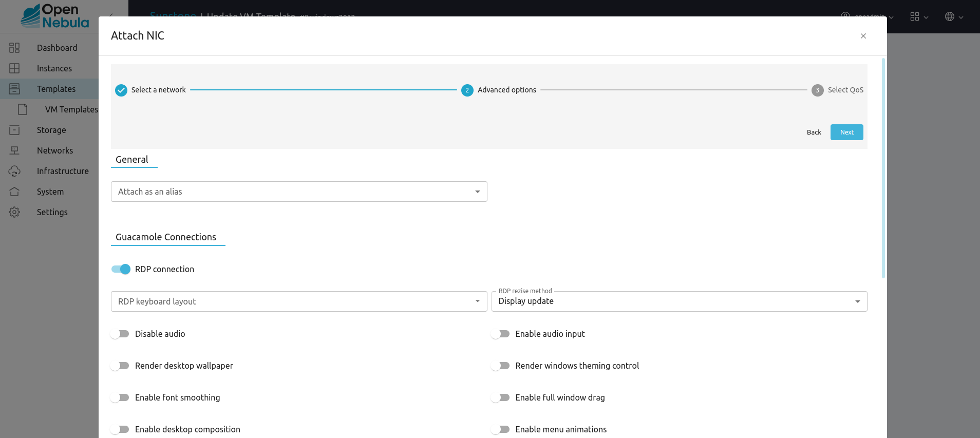980x438 pixels.
Task: Toggle Render windows theming control
Action: click(500, 366)
